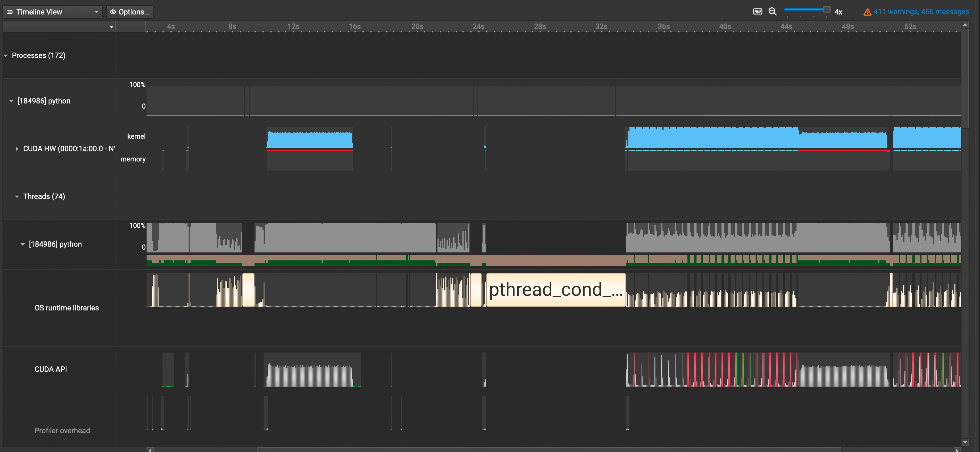Click the zoom level slider handle

click(x=827, y=9)
